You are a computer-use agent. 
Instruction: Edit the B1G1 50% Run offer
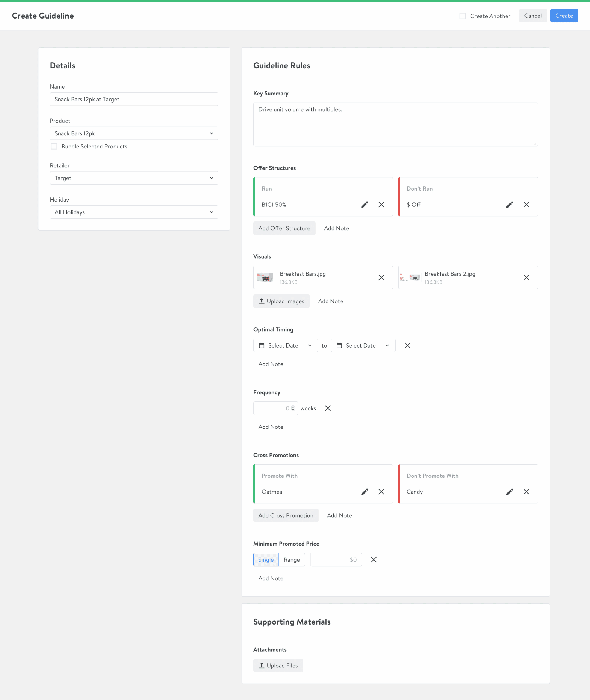pyautogui.click(x=365, y=205)
